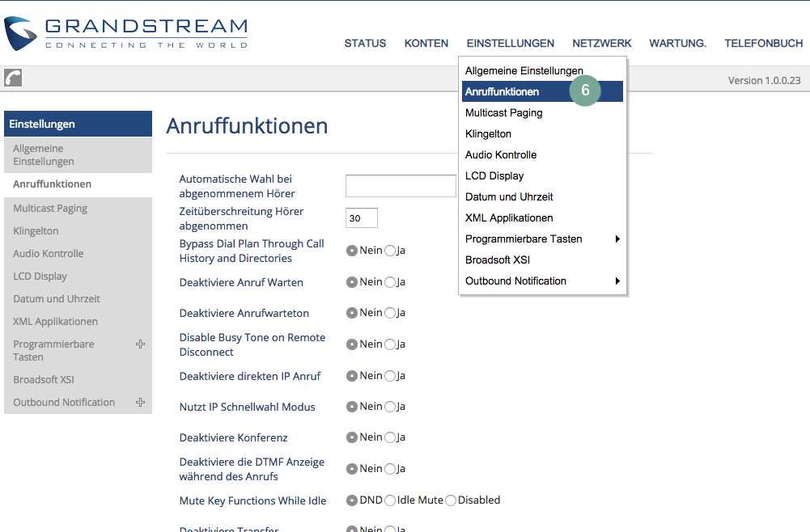Expand Outbound Notification plus icon in sidebar
This screenshot has width=810, height=532.
[140, 403]
